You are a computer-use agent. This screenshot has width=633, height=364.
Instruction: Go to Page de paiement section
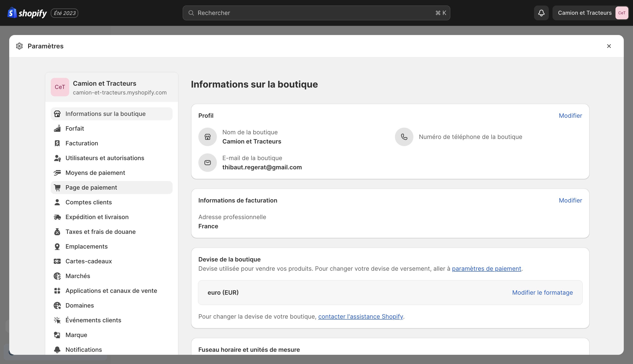[x=91, y=188]
